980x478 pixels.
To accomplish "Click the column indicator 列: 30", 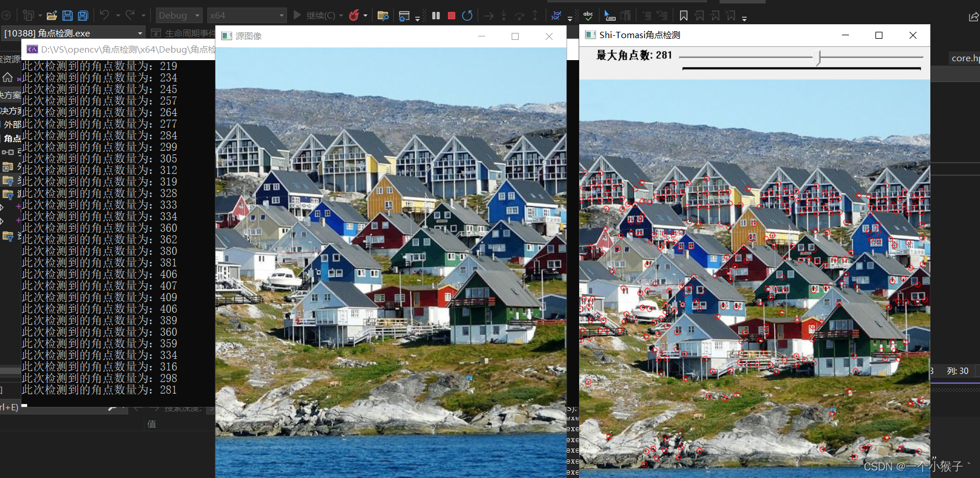I will coord(957,371).
